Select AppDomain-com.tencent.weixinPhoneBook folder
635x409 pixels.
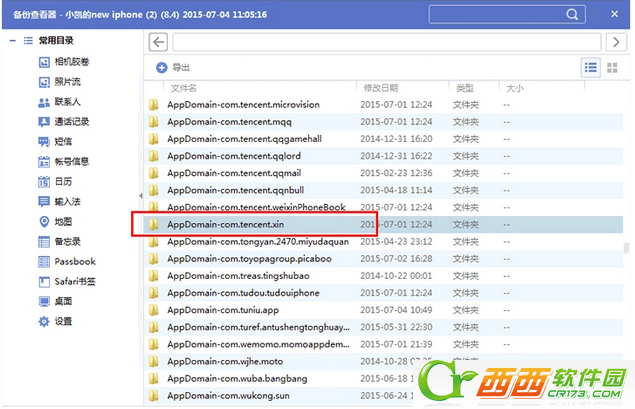[383, 207]
